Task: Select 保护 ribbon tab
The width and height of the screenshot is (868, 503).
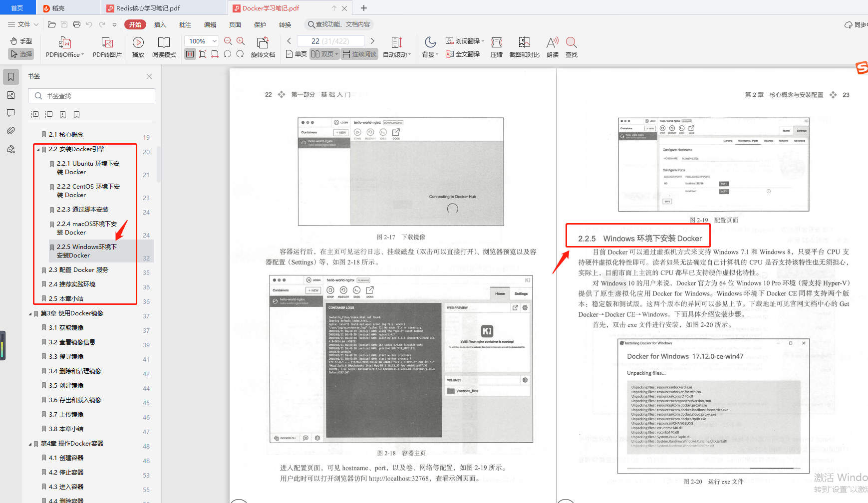Action: tap(260, 24)
